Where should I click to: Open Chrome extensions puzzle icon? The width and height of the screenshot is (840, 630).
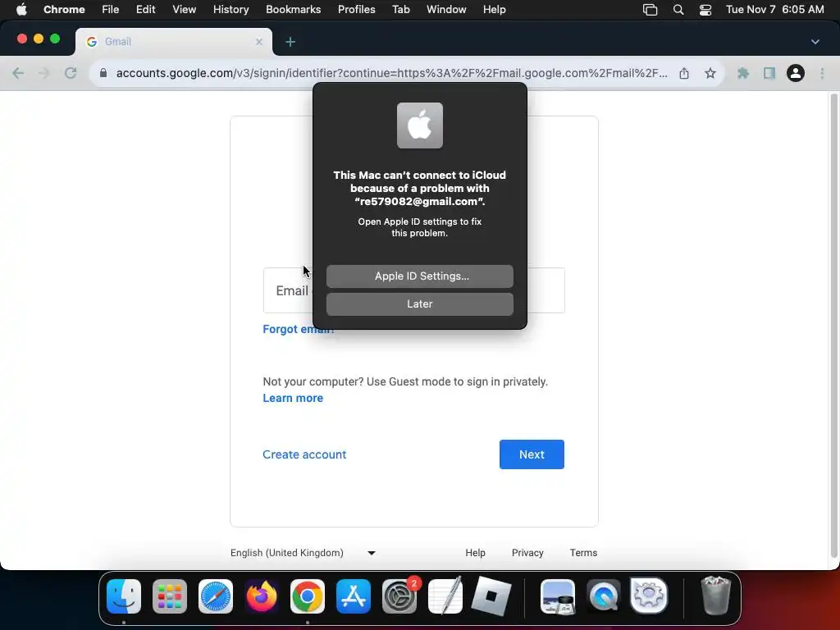pyautogui.click(x=743, y=73)
